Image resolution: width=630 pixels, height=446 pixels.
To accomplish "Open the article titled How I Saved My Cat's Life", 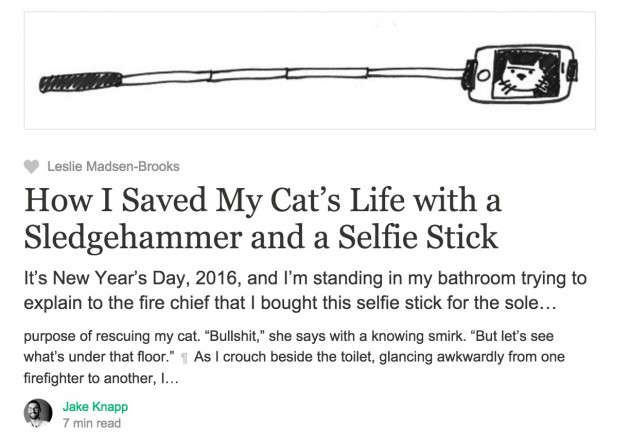I will coord(262,218).
